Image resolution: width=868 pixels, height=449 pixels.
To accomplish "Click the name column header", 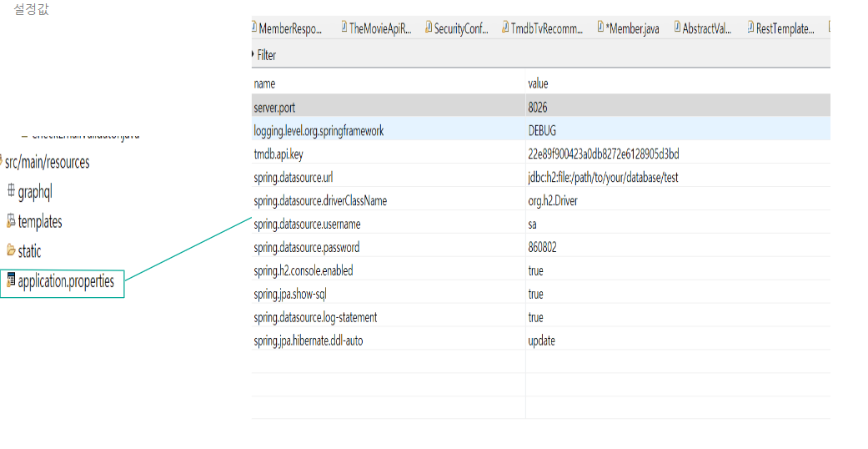I will [x=264, y=83].
